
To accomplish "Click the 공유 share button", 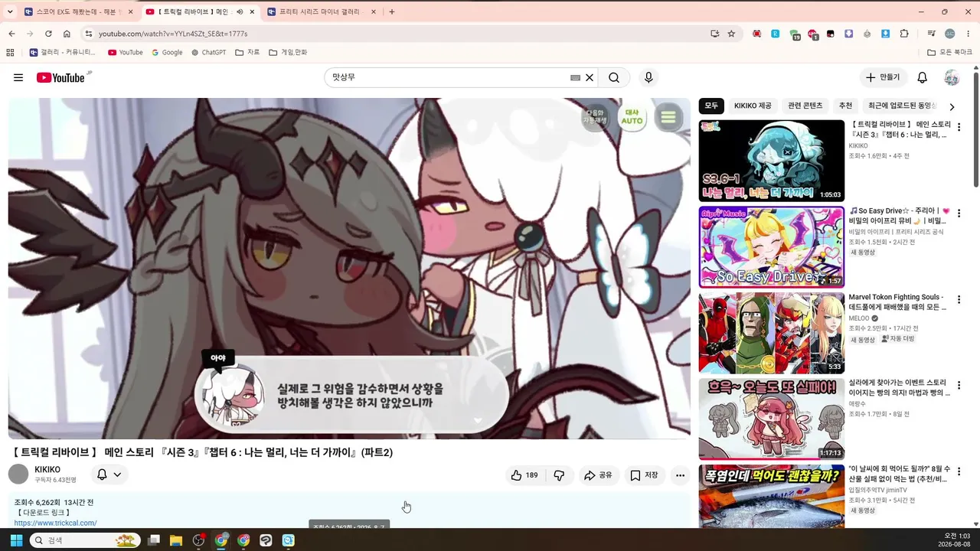I will tap(598, 475).
